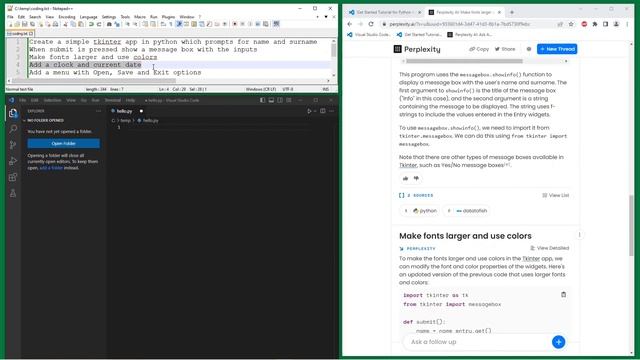640x360 pixels.
Task: Click the Customize Layout icon in VS Code title bar
Action: pos(289,100)
